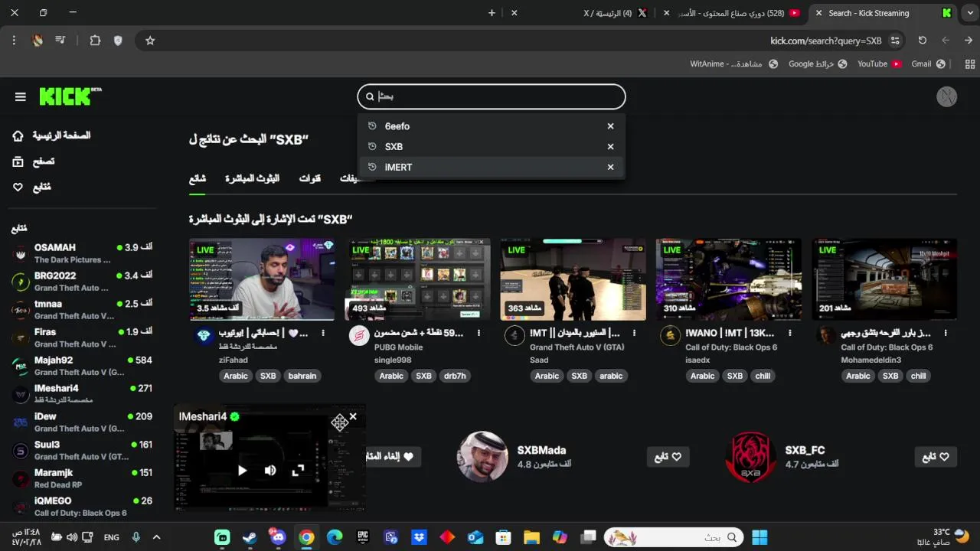Open the Following heart sidebar link
Screen dimensions: 980x551
(x=31, y=187)
